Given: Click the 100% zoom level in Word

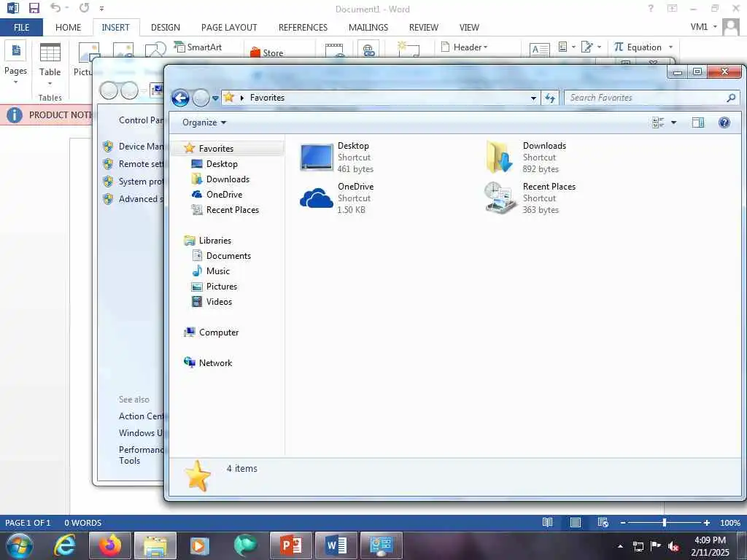Looking at the screenshot, I should tap(729, 523).
